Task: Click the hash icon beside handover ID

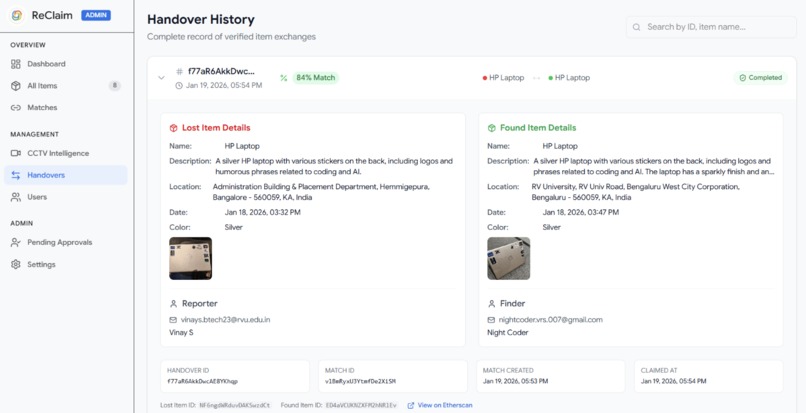Action: click(x=179, y=71)
